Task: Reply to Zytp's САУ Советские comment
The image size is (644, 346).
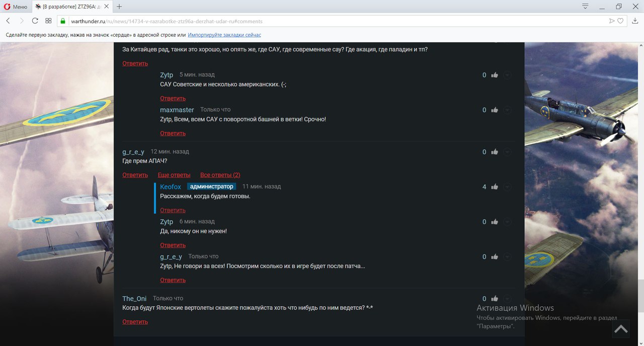Action: coord(173,98)
